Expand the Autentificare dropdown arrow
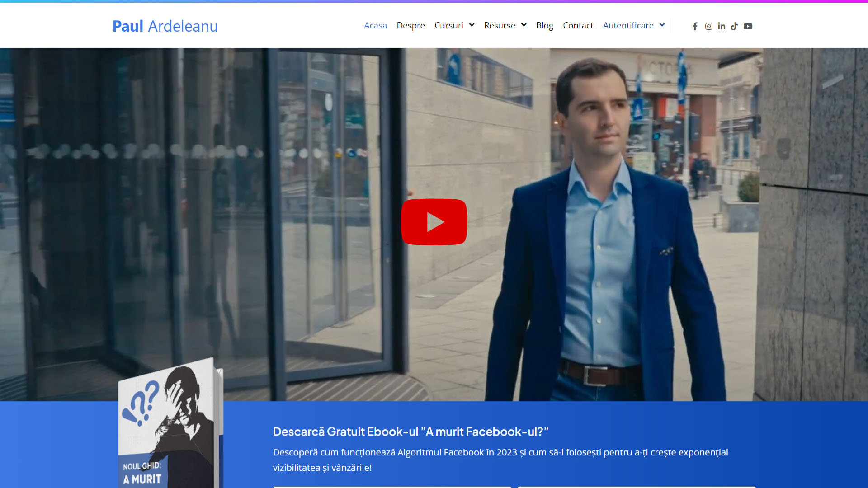This screenshot has height=488, width=868. click(x=662, y=25)
